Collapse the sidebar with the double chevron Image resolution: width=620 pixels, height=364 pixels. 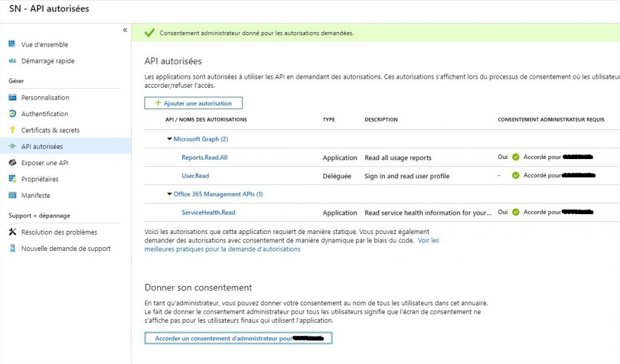coord(125,30)
